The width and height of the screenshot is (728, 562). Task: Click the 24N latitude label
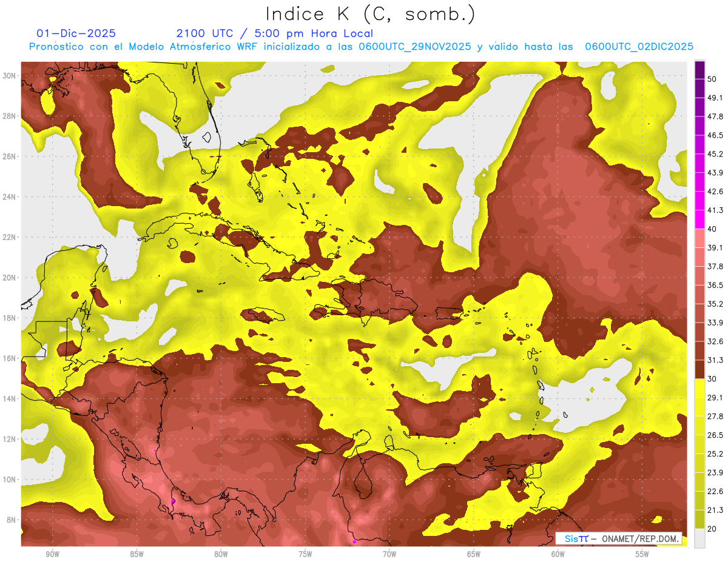tap(10, 196)
